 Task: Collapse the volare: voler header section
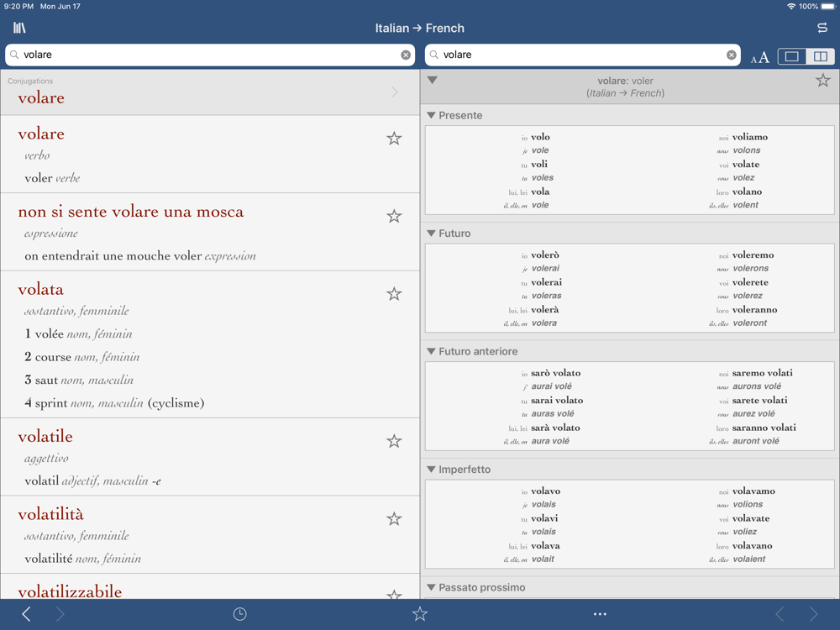(433, 81)
